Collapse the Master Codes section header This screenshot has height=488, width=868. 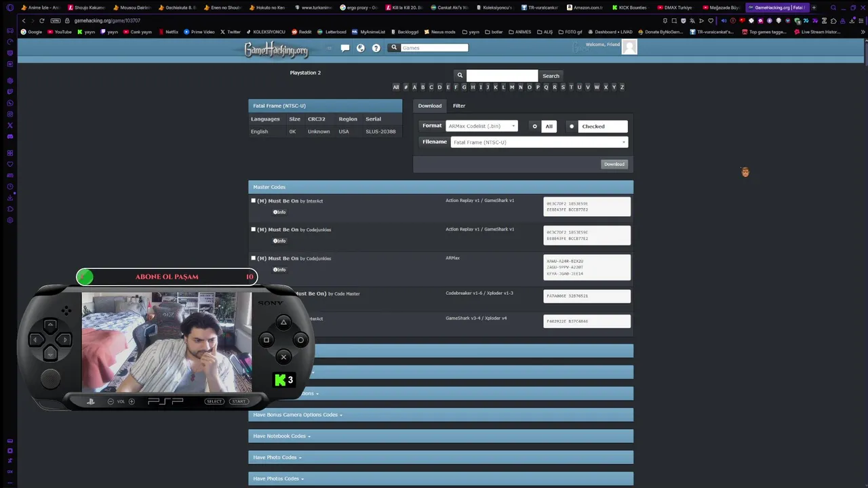point(441,187)
